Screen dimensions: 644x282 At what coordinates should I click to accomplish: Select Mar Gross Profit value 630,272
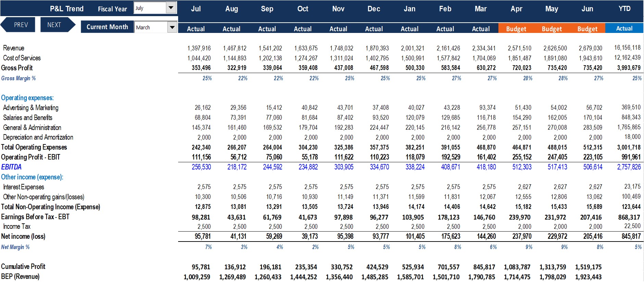click(486, 68)
